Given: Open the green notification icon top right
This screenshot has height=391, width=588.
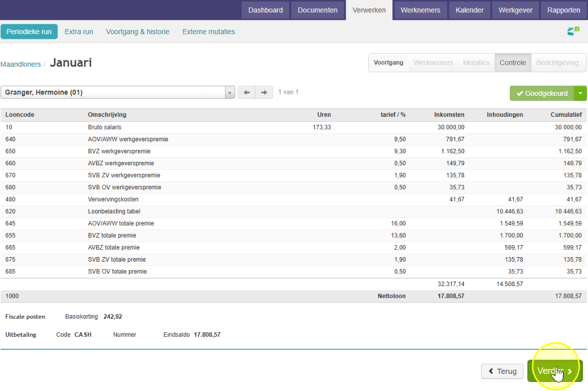Looking at the screenshot, I should tap(573, 31).
